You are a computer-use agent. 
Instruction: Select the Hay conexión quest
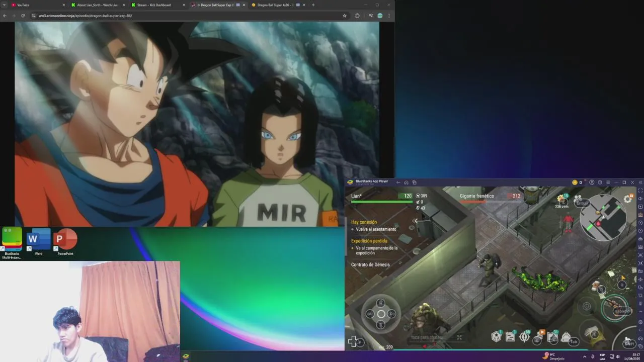(x=364, y=222)
